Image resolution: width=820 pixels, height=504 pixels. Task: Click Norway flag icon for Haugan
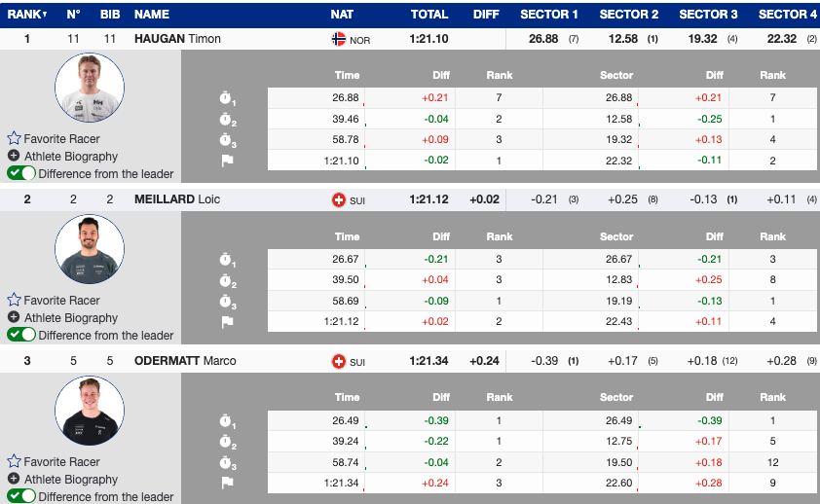339,39
